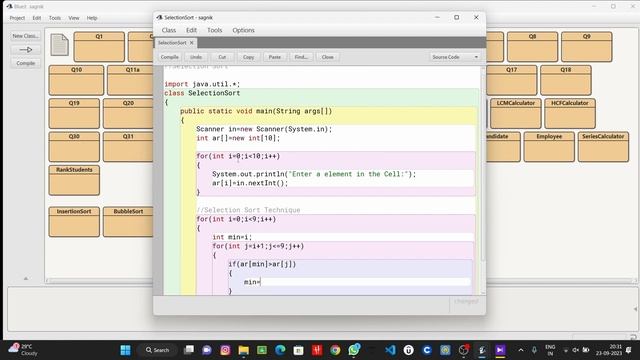Open Visual Studio Code from the taskbar

click(390, 350)
